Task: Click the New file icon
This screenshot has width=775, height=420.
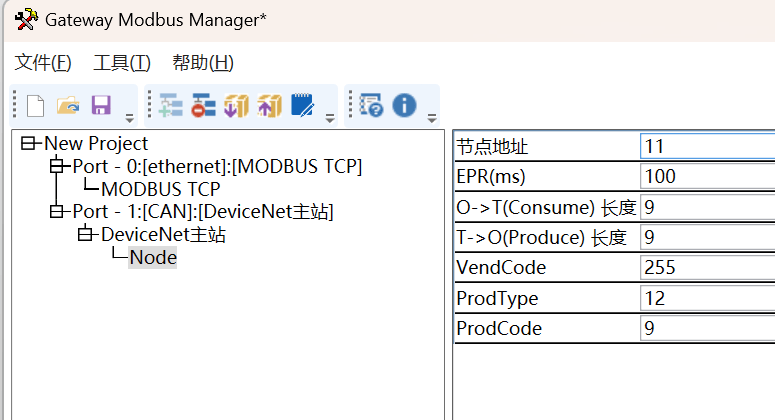Action: click(x=36, y=106)
